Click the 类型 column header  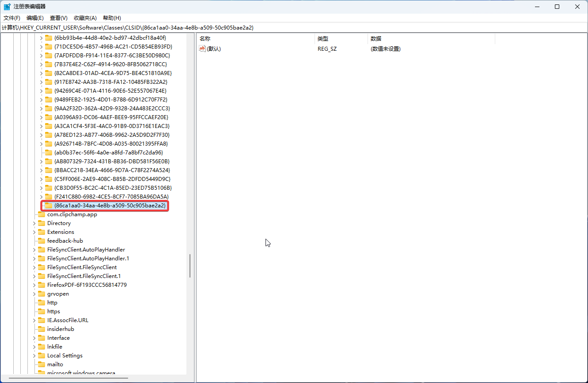341,39
